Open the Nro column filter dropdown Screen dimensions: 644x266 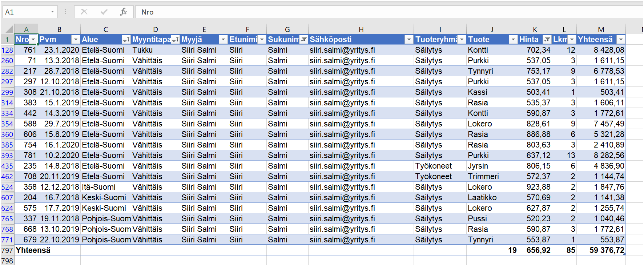coord(33,39)
